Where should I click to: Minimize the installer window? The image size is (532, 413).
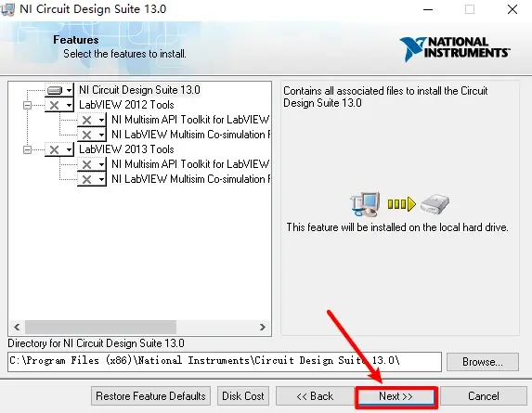[x=428, y=9]
